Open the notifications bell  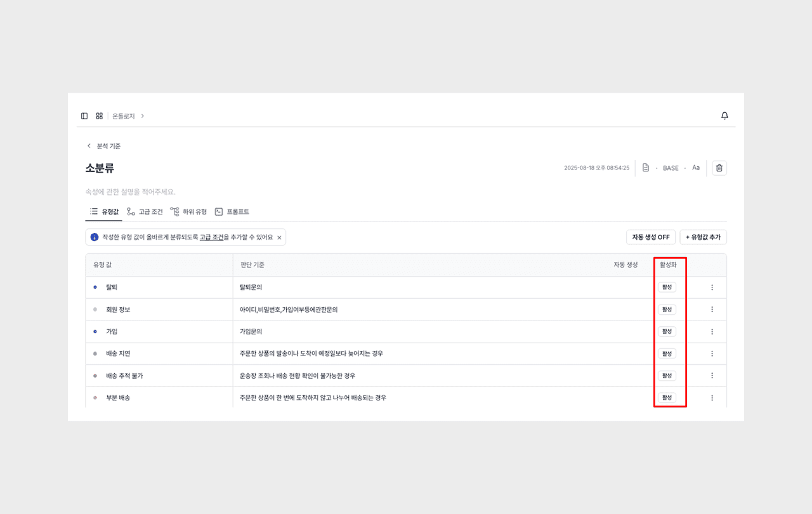pos(724,116)
